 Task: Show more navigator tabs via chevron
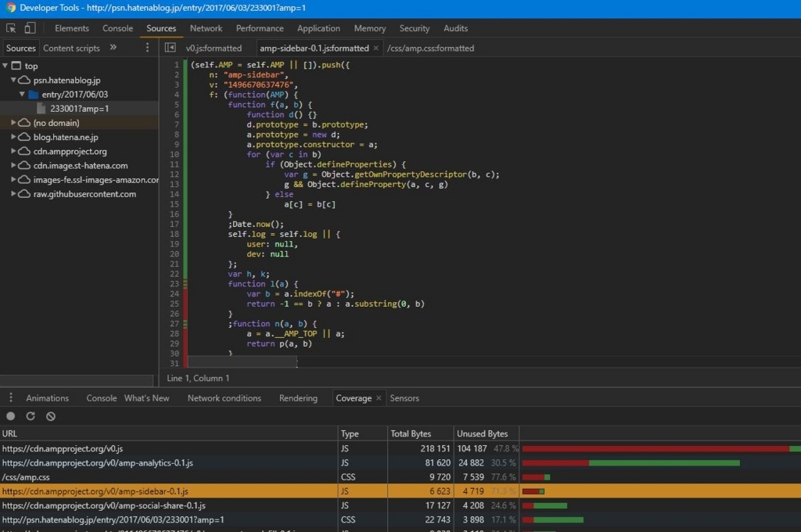(113, 48)
